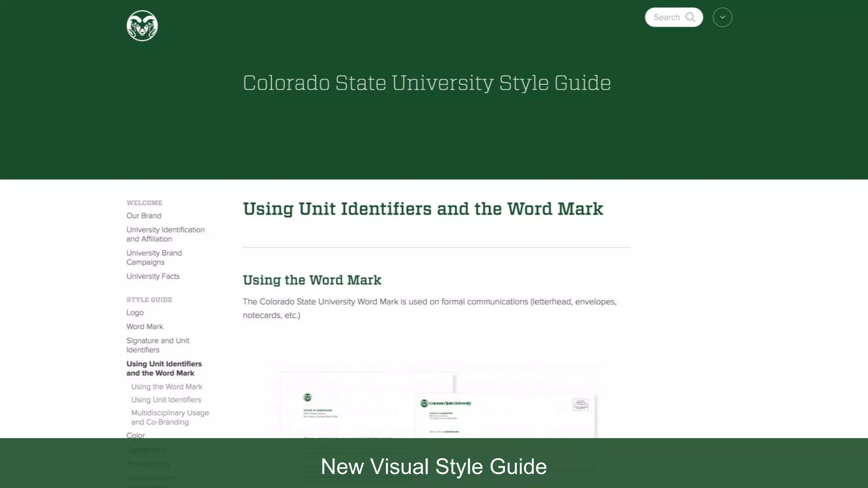Open University Brand Campaigns link
This screenshot has height=488, width=868.
[x=154, y=258]
